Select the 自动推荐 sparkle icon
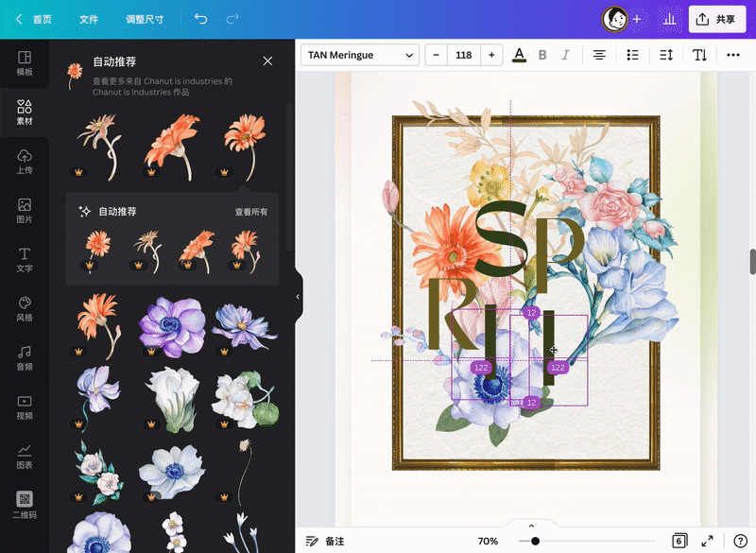The width and height of the screenshot is (756, 553). pyautogui.click(x=85, y=212)
